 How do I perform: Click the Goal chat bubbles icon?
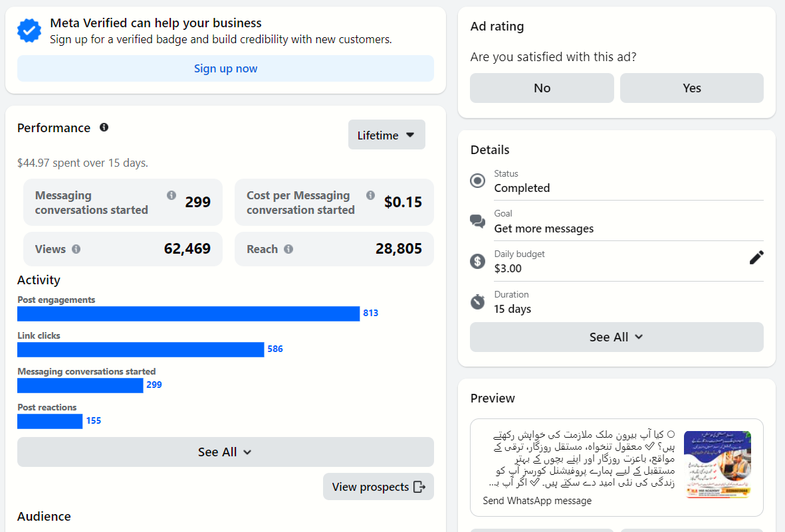[477, 221]
